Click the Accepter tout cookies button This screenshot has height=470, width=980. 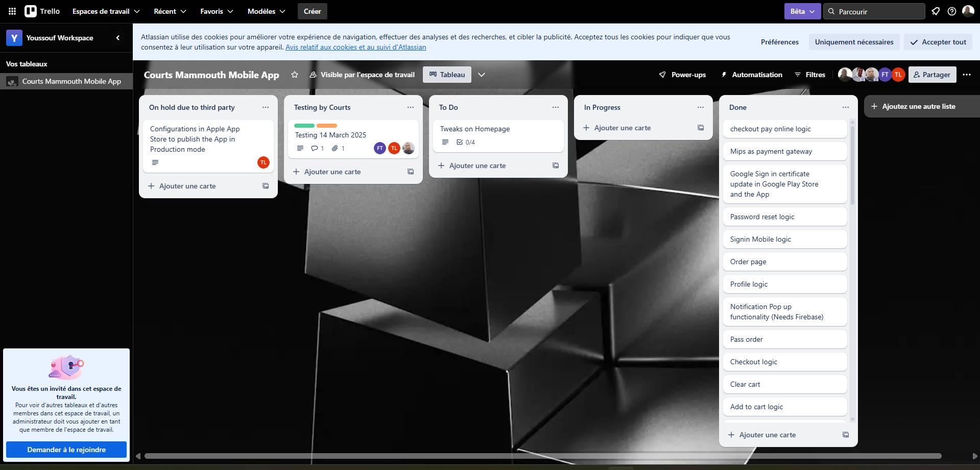(x=938, y=42)
